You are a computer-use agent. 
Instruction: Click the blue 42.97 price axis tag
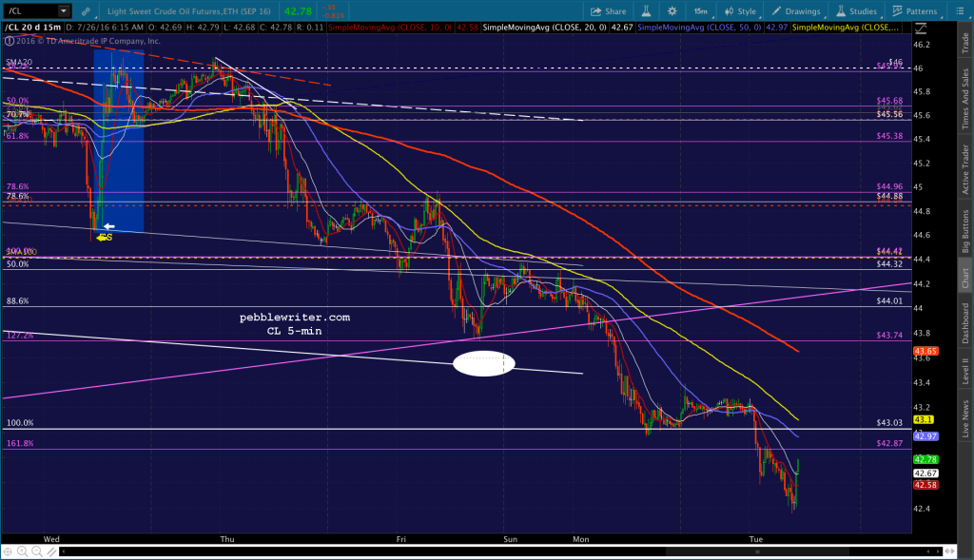point(925,436)
